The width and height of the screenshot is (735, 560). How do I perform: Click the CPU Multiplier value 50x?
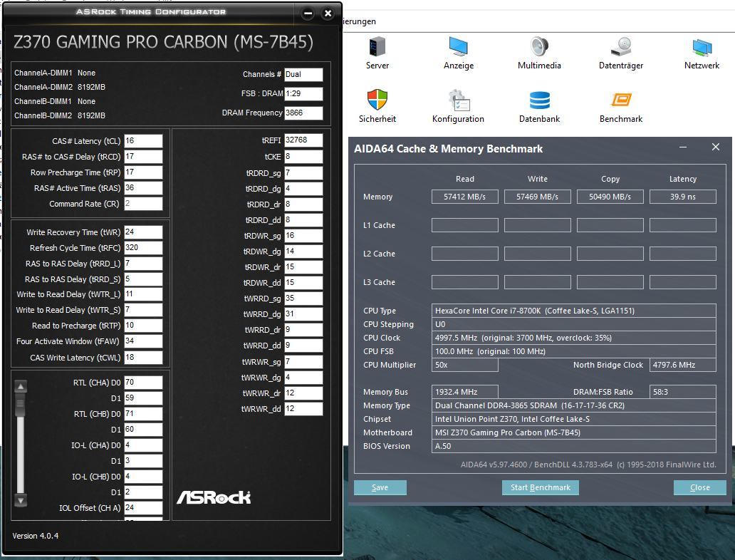pos(464,365)
